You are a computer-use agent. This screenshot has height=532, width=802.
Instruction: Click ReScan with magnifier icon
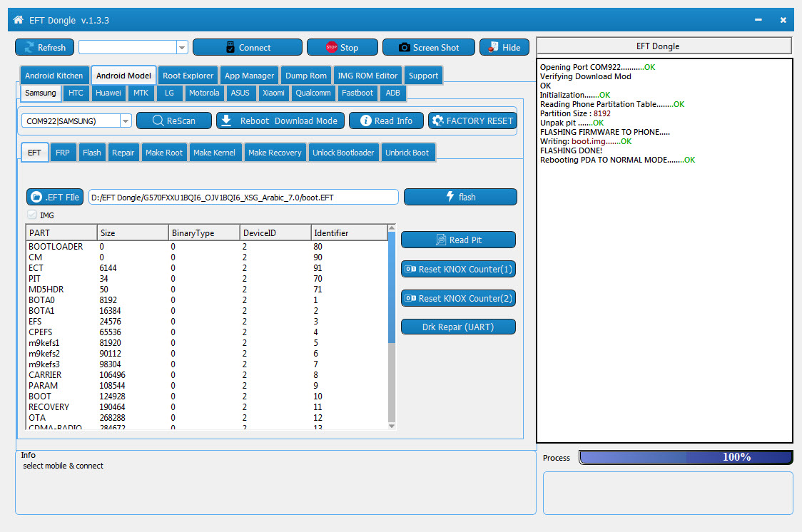(174, 121)
